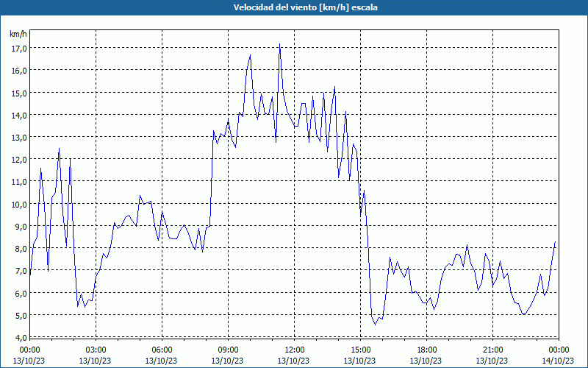Click the 15:00 time axis label
This screenshot has height=368, width=588.
click(360, 350)
